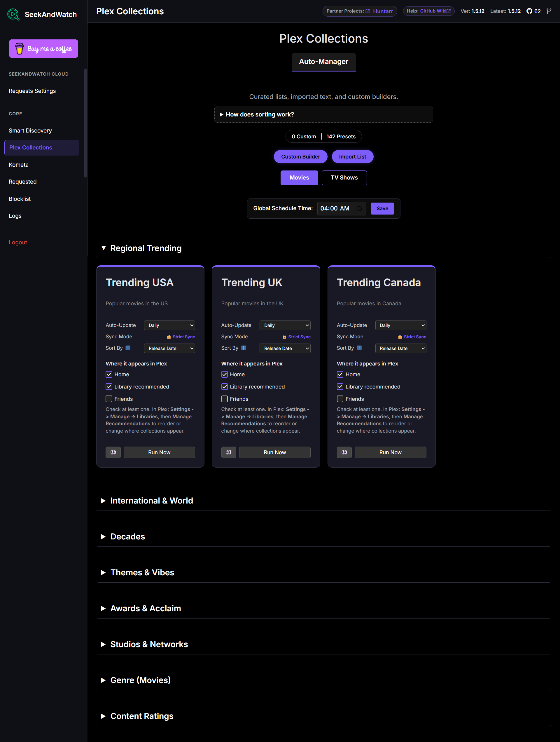Click the lock icon beside Strict Sync in Trending UK
560x742 pixels.
[285, 337]
